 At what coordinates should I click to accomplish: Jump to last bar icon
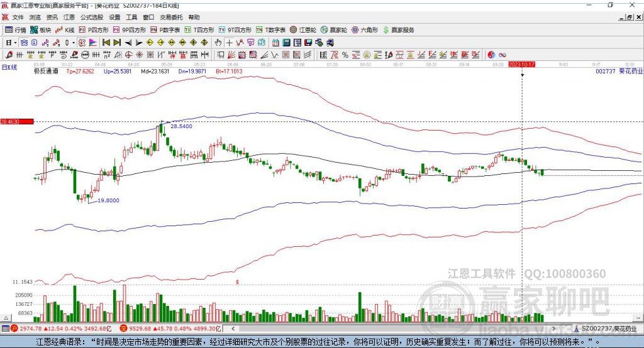click(x=117, y=43)
